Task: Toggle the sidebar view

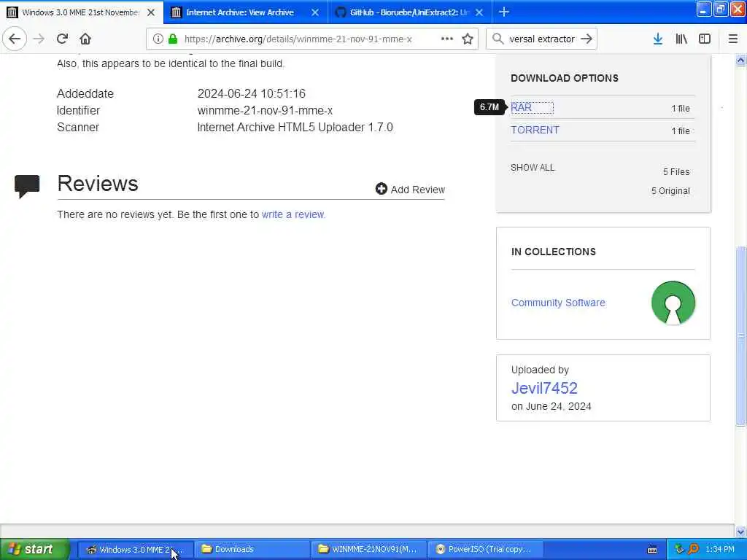Action: [705, 39]
